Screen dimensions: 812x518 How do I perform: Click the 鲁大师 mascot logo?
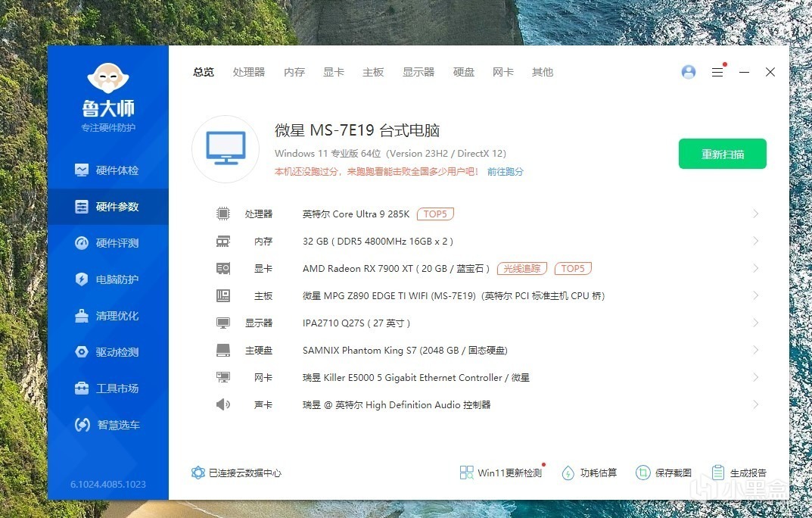pos(107,79)
